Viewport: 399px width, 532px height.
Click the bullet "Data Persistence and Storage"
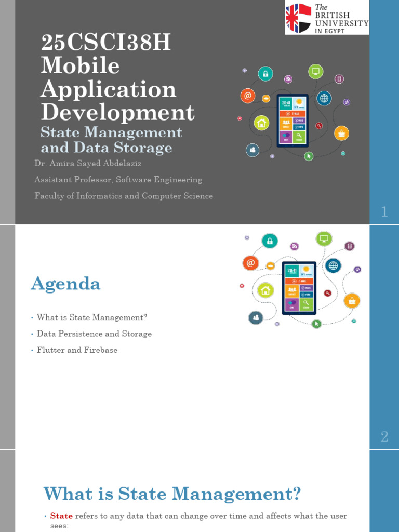coord(95,334)
